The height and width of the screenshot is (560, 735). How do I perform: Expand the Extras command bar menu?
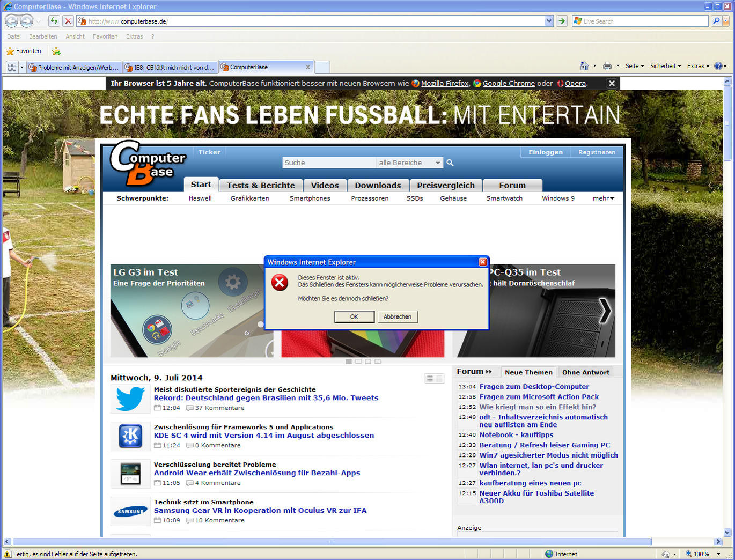pos(698,66)
